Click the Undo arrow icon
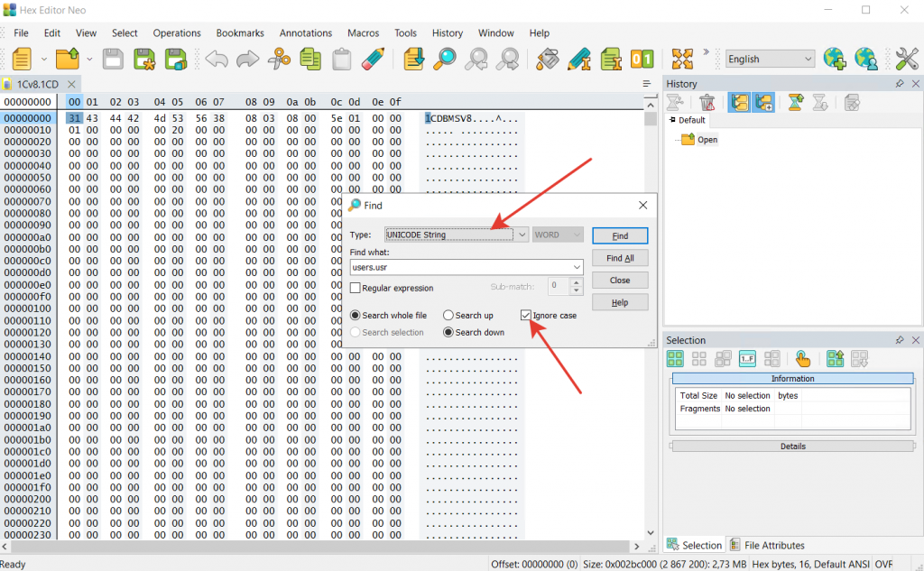 tap(217, 59)
